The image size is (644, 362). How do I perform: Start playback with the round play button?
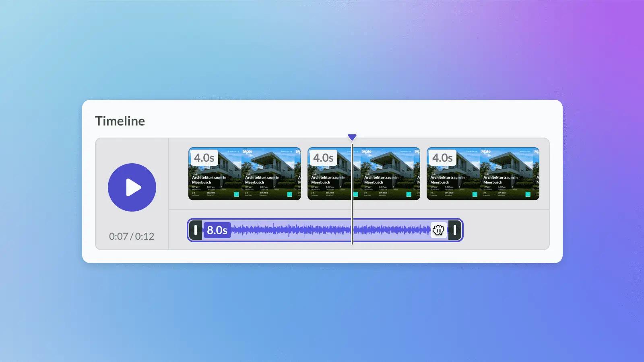pos(132,187)
